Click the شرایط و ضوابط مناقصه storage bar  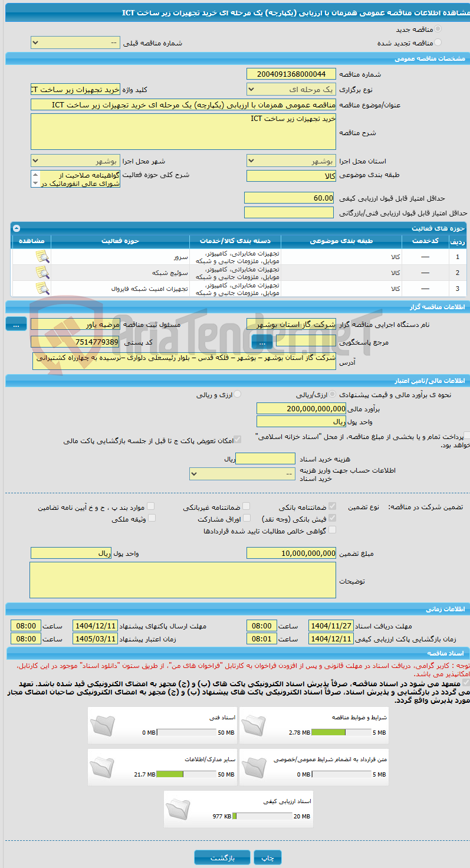pos(341,732)
